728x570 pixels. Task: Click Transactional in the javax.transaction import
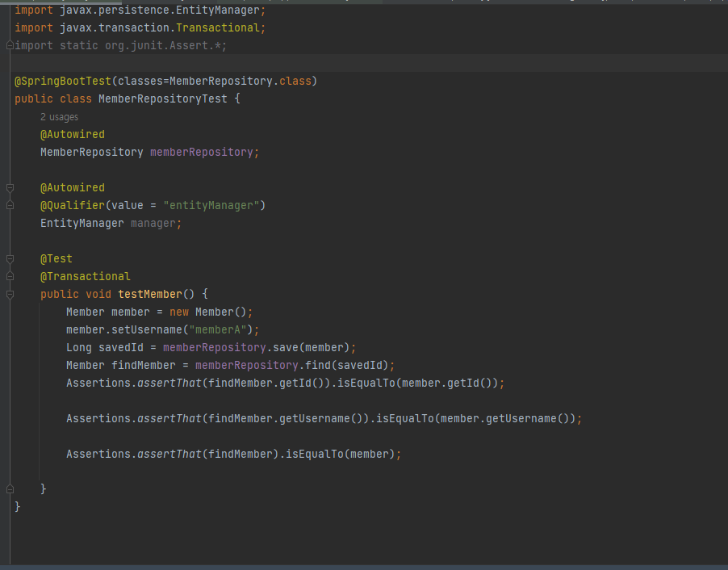tap(217, 28)
